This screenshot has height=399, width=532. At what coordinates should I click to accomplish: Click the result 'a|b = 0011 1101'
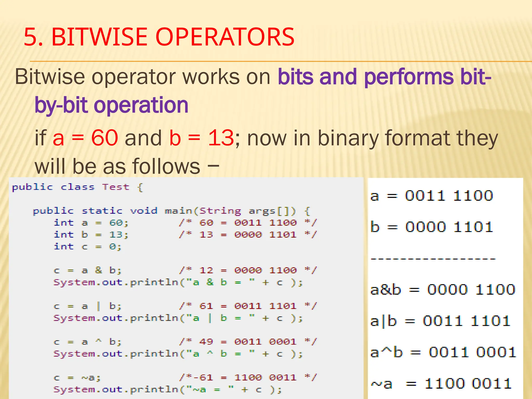[440, 321]
